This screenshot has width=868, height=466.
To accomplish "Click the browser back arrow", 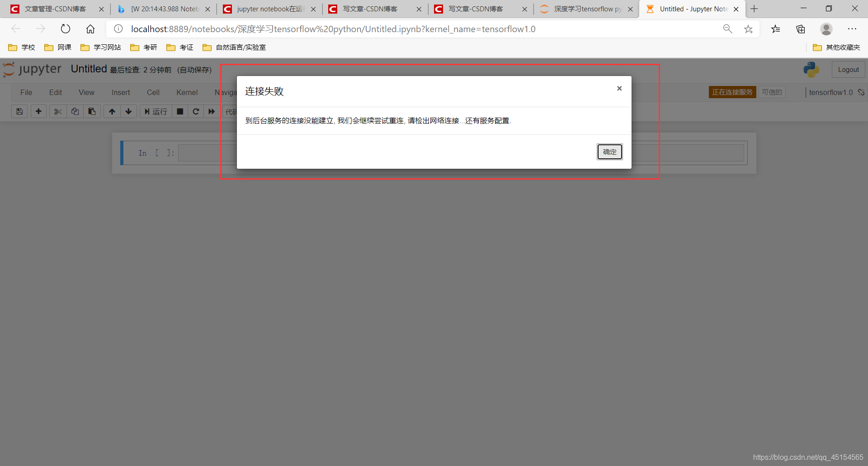I will coord(16,29).
